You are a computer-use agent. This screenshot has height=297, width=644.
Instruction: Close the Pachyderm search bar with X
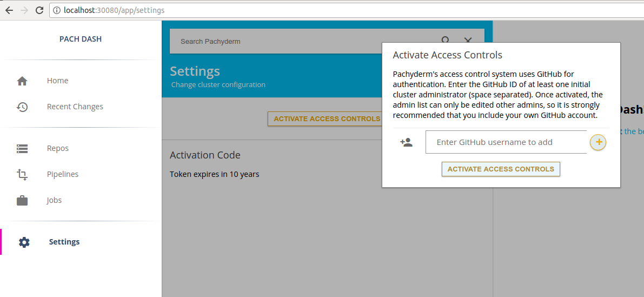pyautogui.click(x=468, y=41)
